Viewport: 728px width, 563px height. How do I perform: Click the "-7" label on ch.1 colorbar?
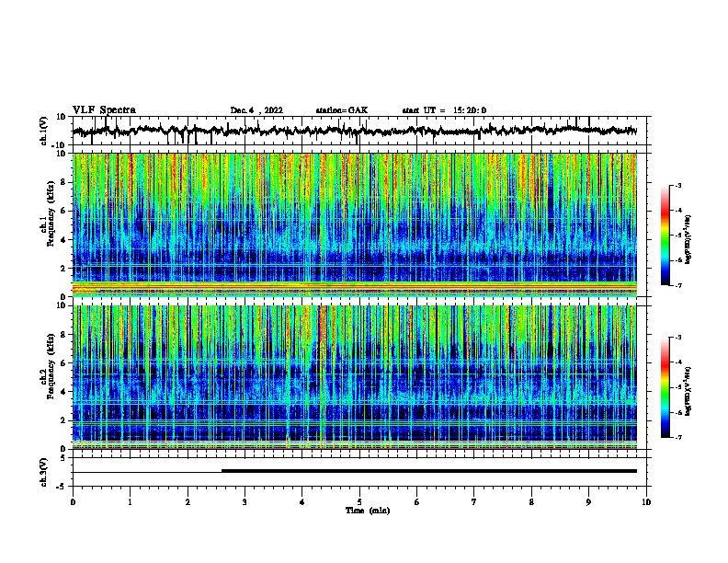tap(678, 285)
